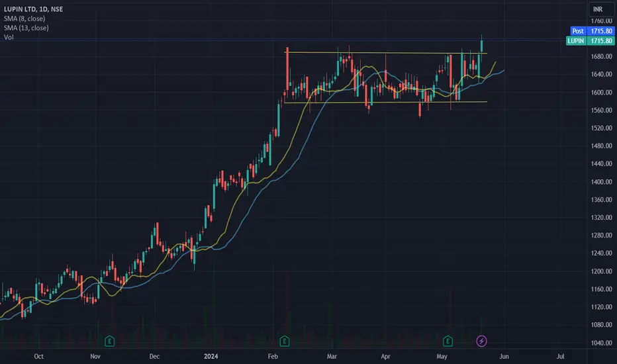
Task: Click the 1040.00 price axis label
Action: click(x=601, y=343)
